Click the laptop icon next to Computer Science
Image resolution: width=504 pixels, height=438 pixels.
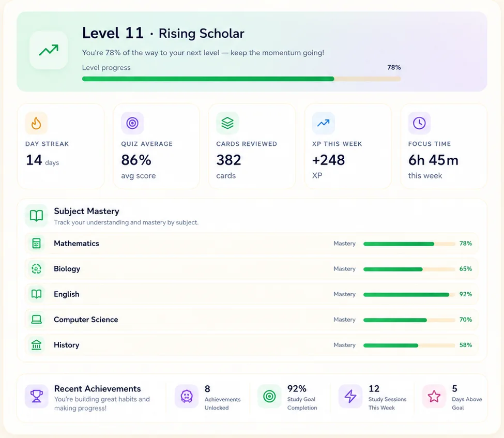point(36,320)
